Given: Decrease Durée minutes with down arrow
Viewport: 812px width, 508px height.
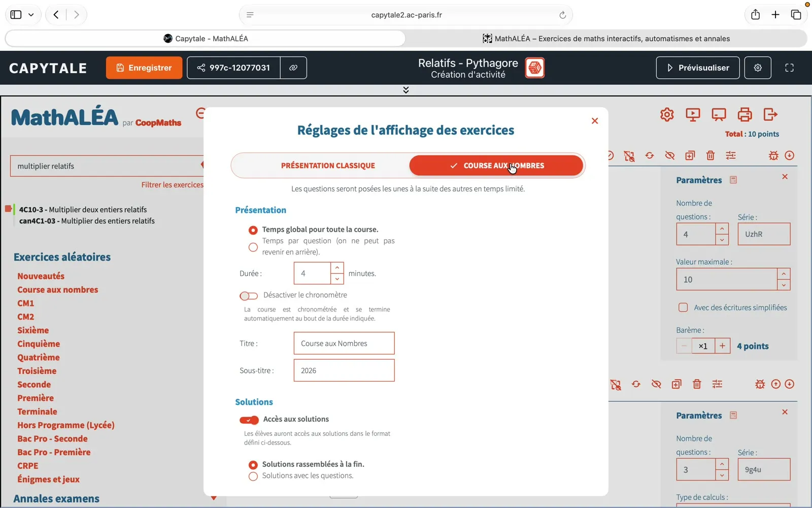Looking at the screenshot, I should [x=337, y=279].
